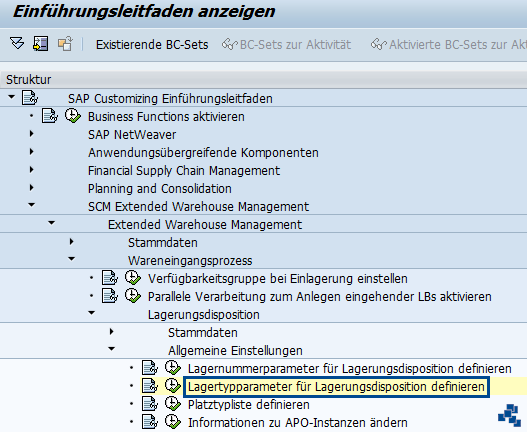Expand Anwendungsübergreifende Komponenten node
Image resolution: width=527 pixels, height=432 pixels.
click(32, 152)
